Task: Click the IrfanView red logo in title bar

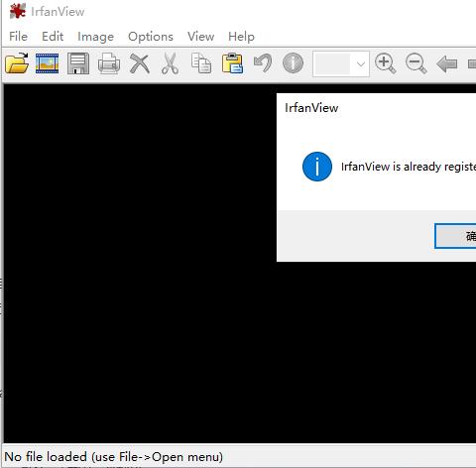Action: tap(18, 11)
